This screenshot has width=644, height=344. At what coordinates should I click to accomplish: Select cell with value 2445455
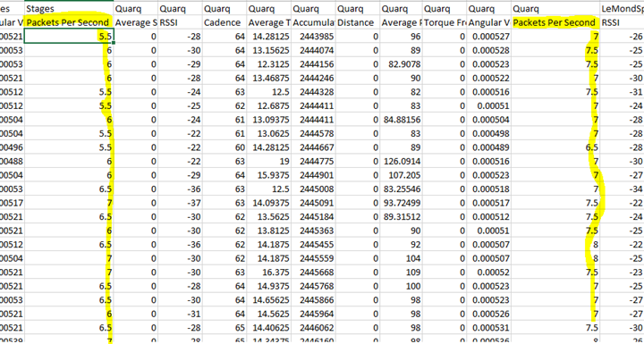[313, 245]
